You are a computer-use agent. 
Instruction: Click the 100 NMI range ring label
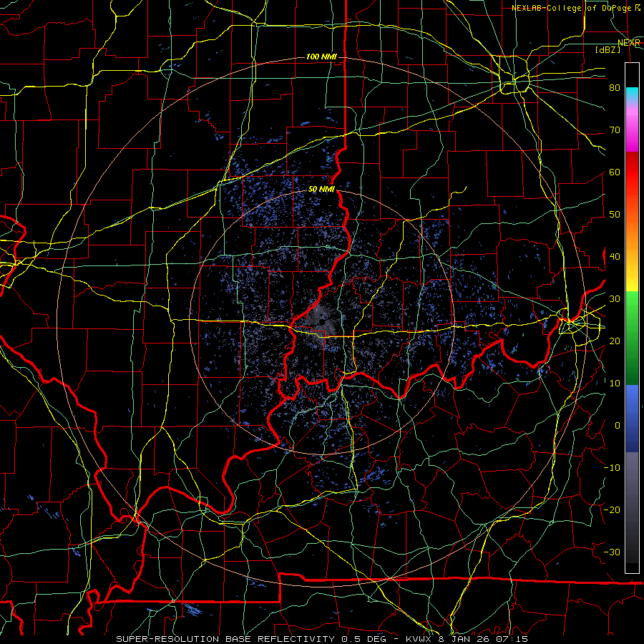pyautogui.click(x=321, y=57)
